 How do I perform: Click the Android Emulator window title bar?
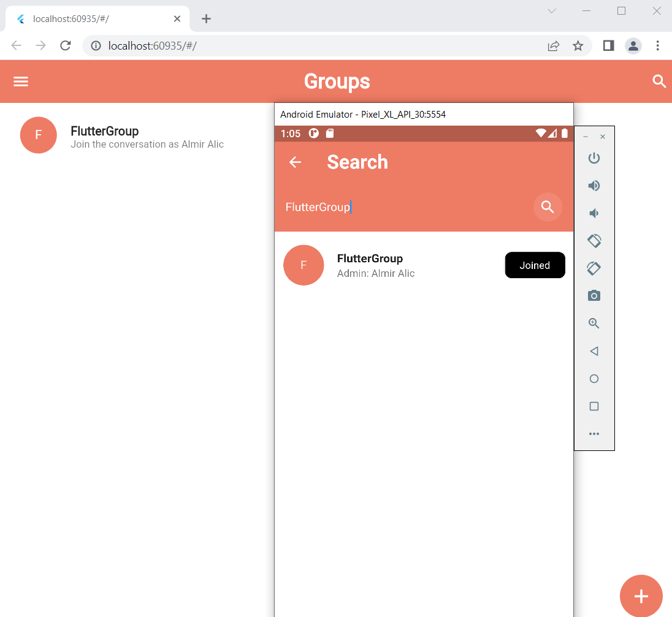(424, 115)
